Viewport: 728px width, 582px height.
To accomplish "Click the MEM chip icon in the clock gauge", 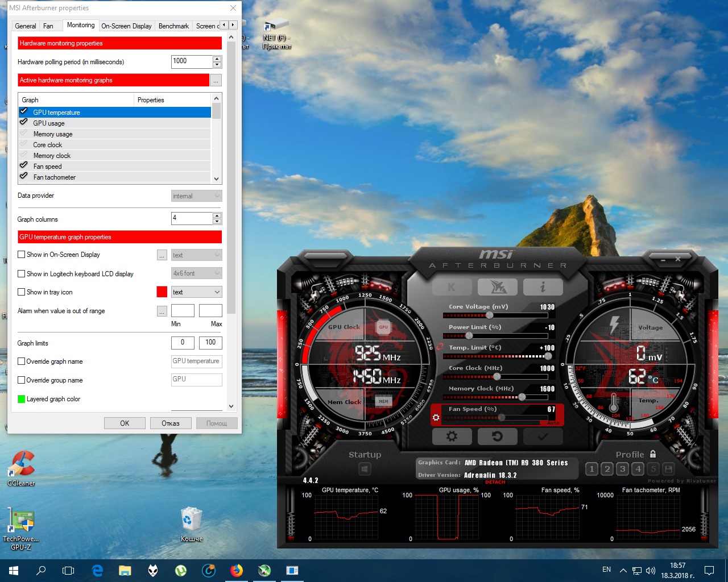I will (x=383, y=401).
